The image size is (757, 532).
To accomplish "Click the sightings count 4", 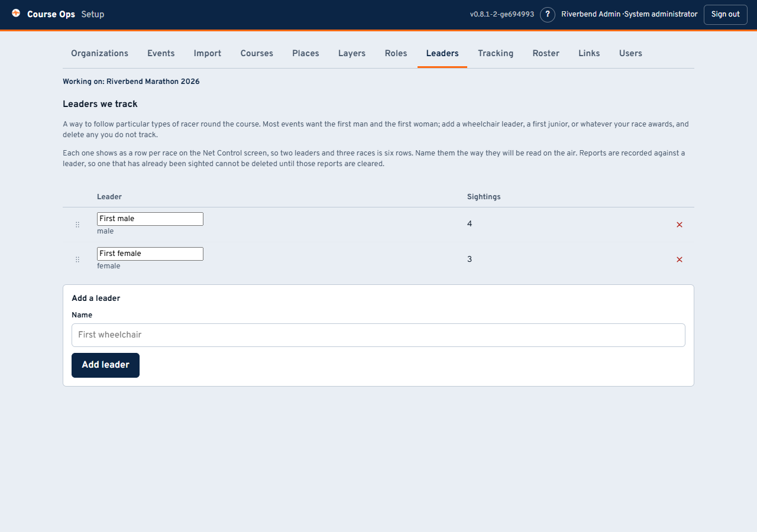I will pyautogui.click(x=470, y=224).
